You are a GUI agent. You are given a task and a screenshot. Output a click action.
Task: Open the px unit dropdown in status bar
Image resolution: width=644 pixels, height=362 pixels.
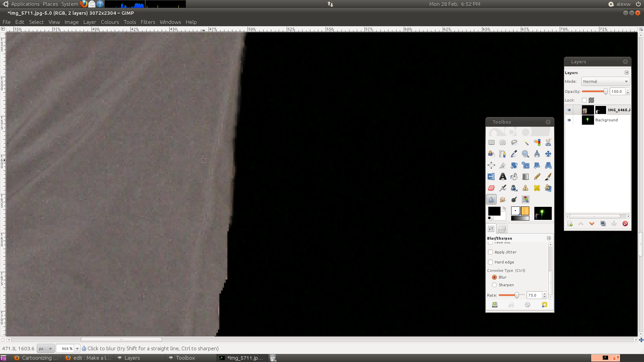point(45,349)
